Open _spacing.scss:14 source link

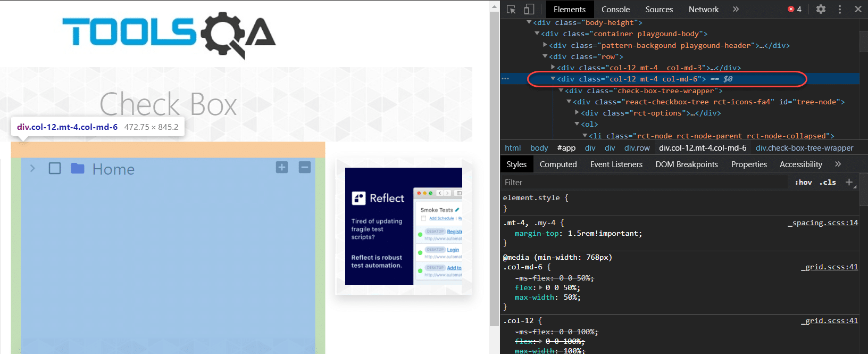pos(823,223)
